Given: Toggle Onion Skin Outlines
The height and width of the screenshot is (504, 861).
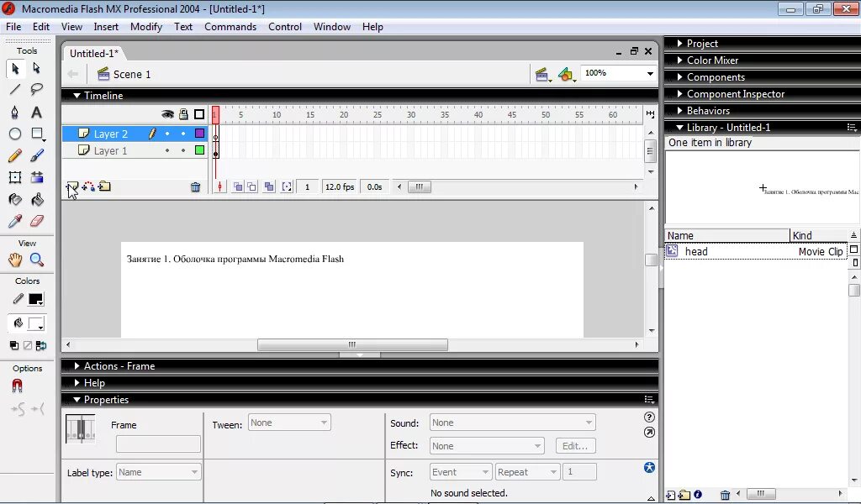Looking at the screenshot, I should click(x=251, y=187).
